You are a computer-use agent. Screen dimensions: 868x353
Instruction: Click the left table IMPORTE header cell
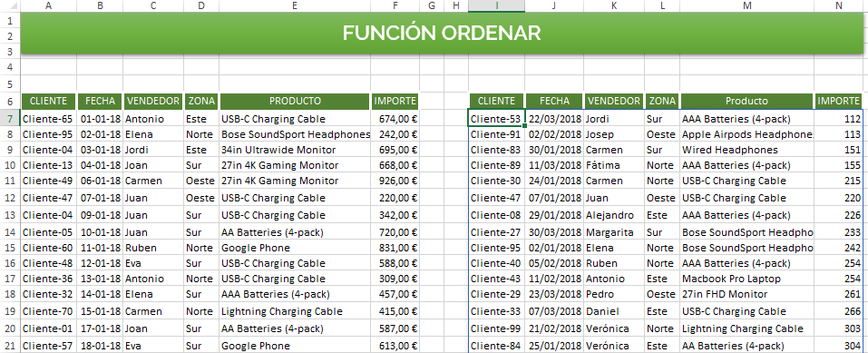(x=395, y=102)
